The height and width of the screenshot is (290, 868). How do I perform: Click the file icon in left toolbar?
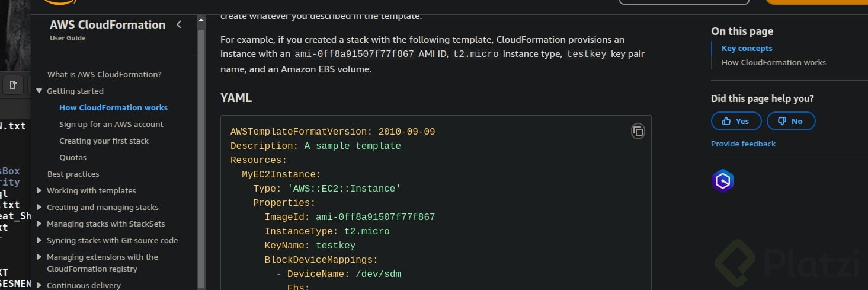(12, 85)
